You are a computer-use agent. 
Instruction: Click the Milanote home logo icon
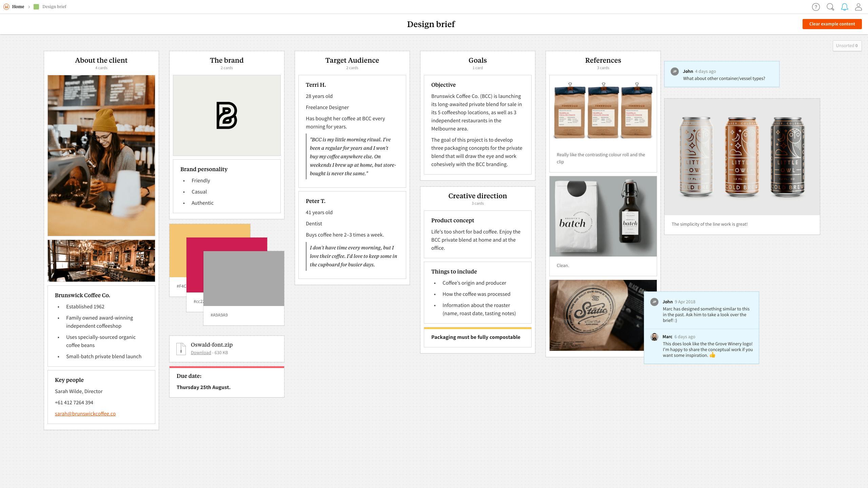(x=6, y=7)
